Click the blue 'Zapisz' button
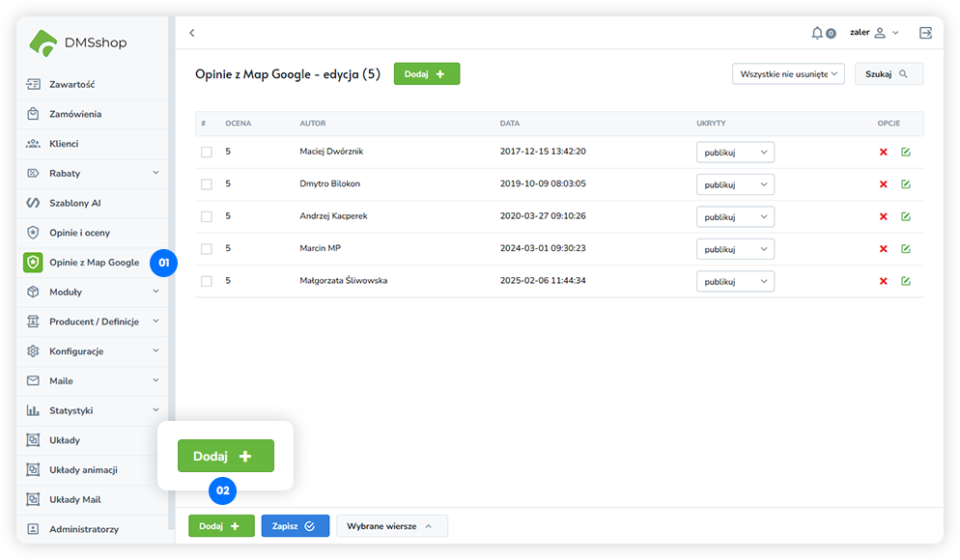The width and height of the screenshot is (960, 560). (295, 526)
